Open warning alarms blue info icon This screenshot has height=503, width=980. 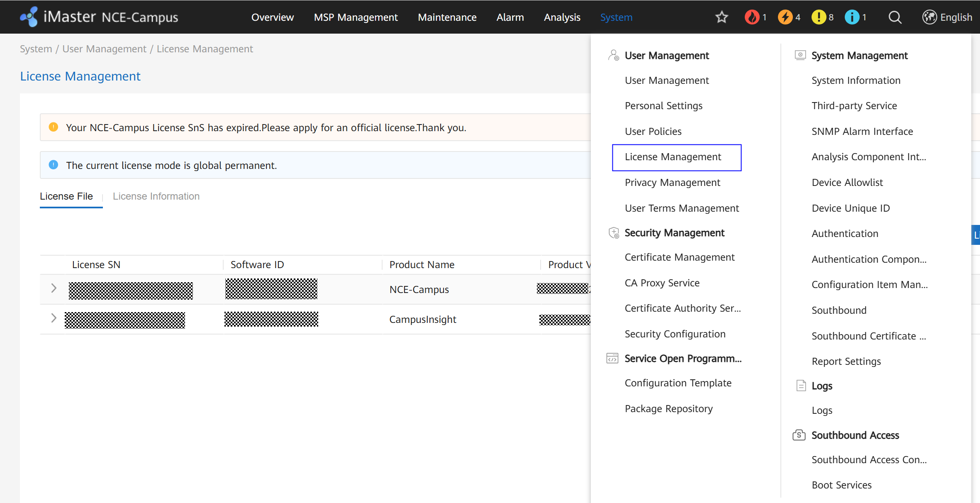pos(852,17)
